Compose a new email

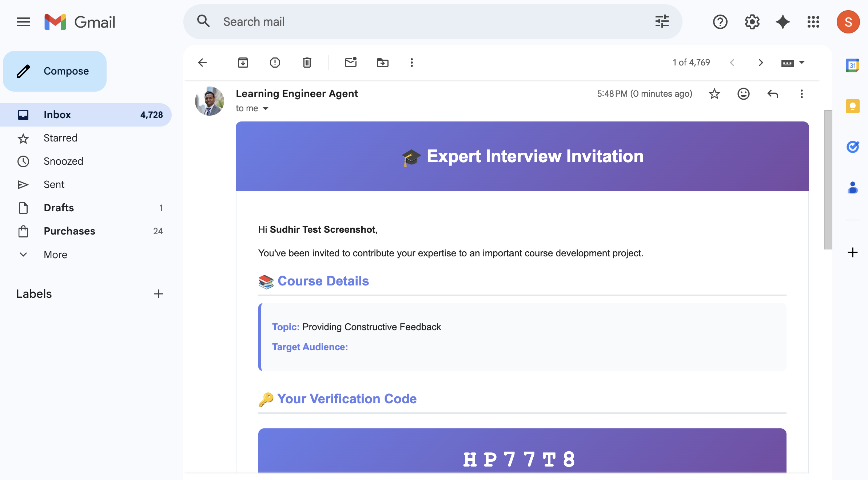55,71
